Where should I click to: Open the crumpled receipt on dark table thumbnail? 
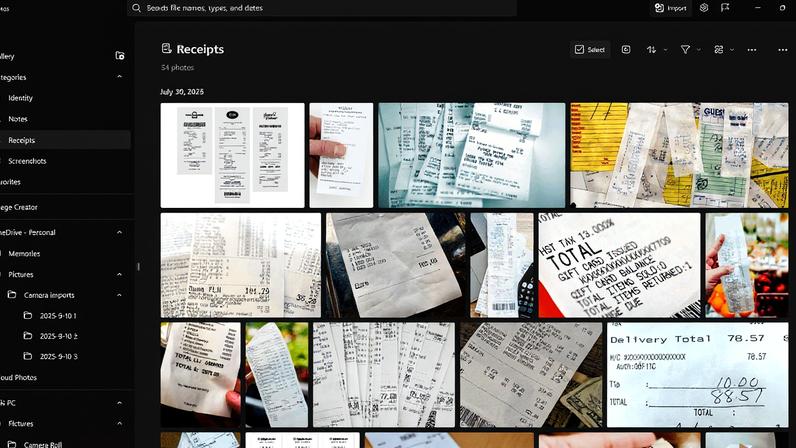tap(395, 265)
